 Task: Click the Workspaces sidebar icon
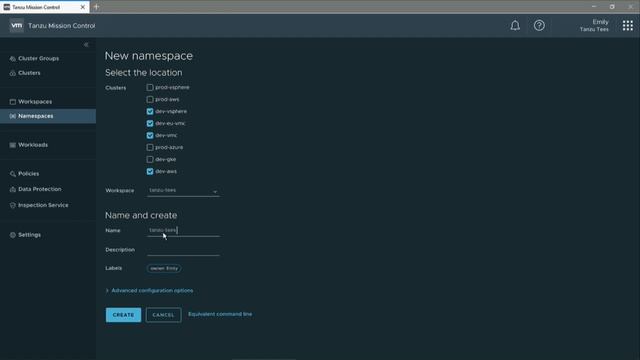tap(13, 102)
